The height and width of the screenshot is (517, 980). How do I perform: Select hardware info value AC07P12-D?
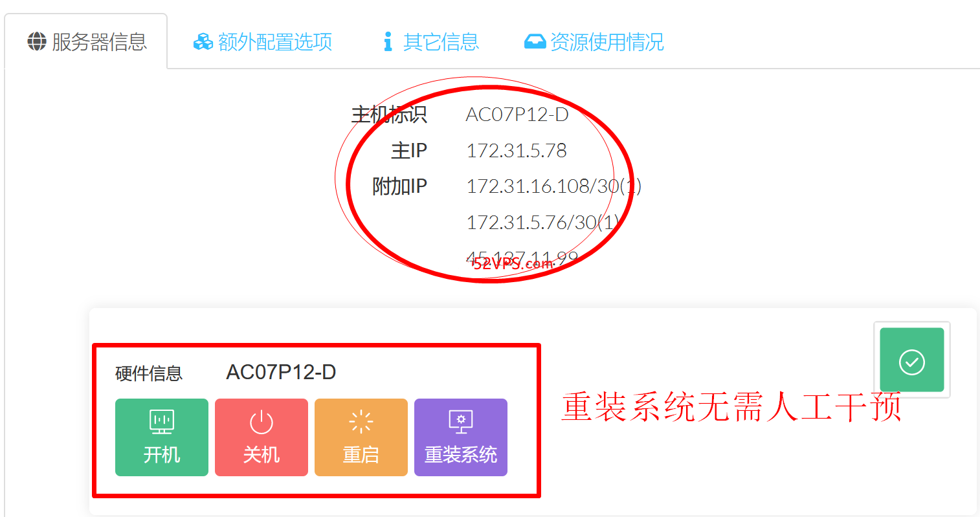[281, 372]
